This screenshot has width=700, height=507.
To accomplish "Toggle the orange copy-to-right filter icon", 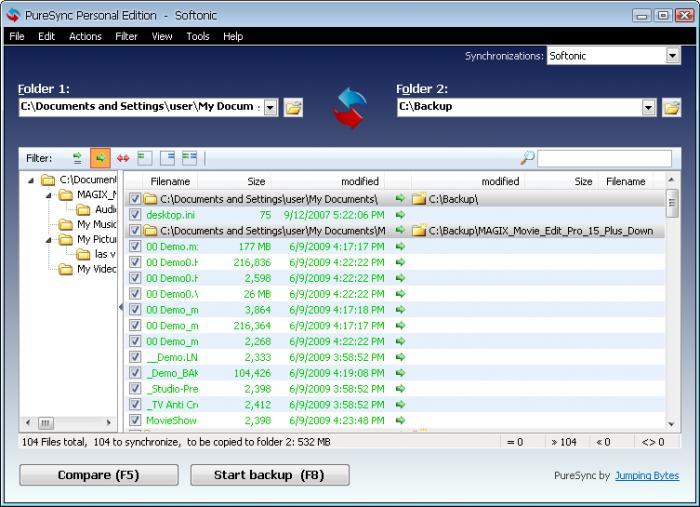I will pyautogui.click(x=100, y=158).
